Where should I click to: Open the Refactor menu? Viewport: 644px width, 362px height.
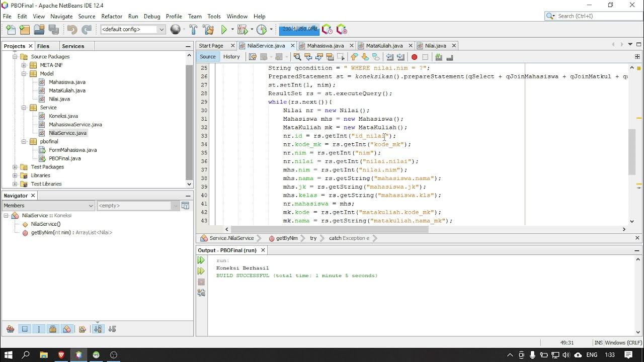point(112,16)
